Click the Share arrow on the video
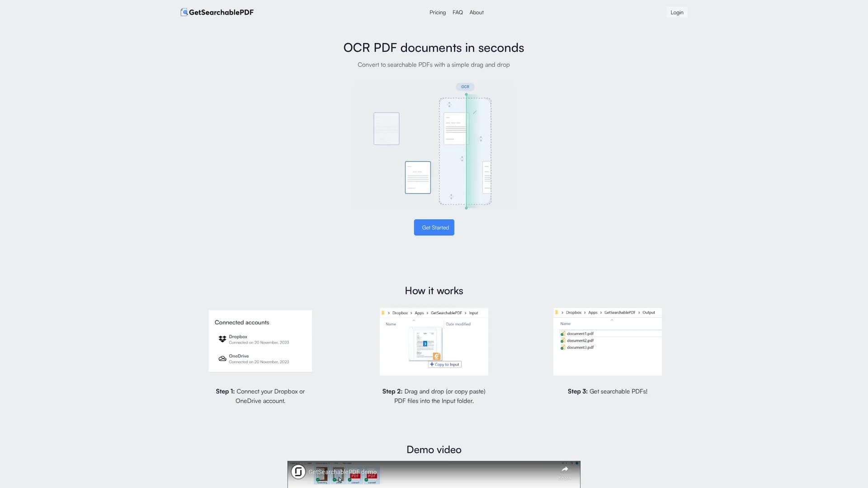Viewport: 868px width, 488px height. pyautogui.click(x=565, y=470)
